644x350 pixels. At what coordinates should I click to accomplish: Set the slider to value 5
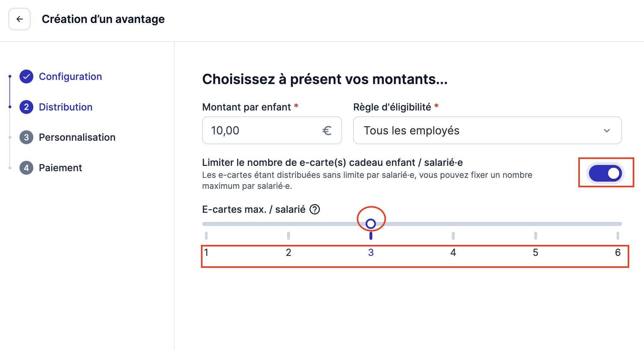point(536,252)
